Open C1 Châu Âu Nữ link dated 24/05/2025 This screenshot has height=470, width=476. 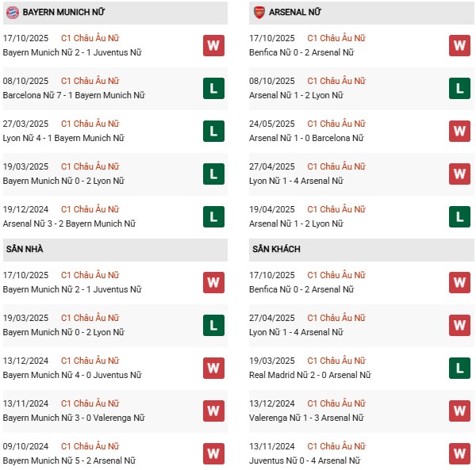(x=336, y=124)
